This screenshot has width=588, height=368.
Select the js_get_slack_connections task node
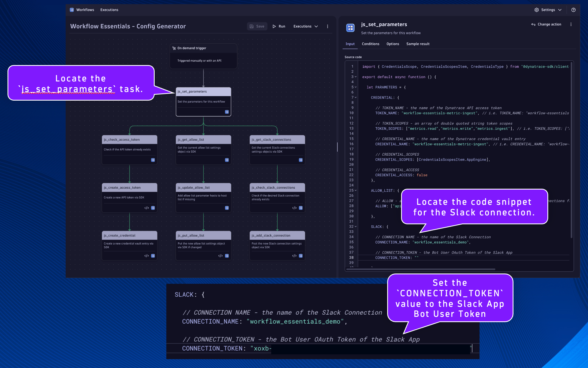pyautogui.click(x=277, y=150)
